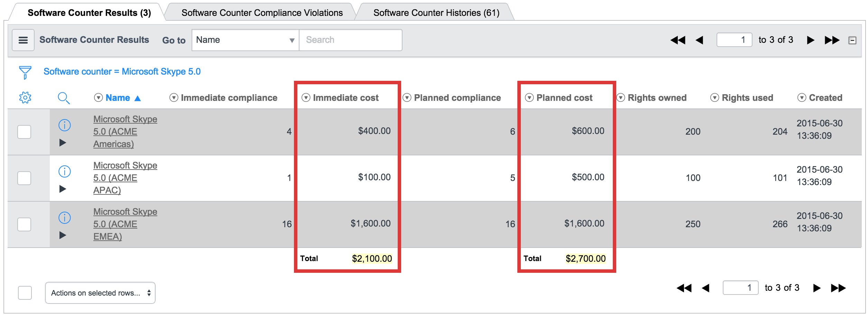The width and height of the screenshot is (868, 317).
Task: Go to last page in bottom pager
Action: pos(838,288)
